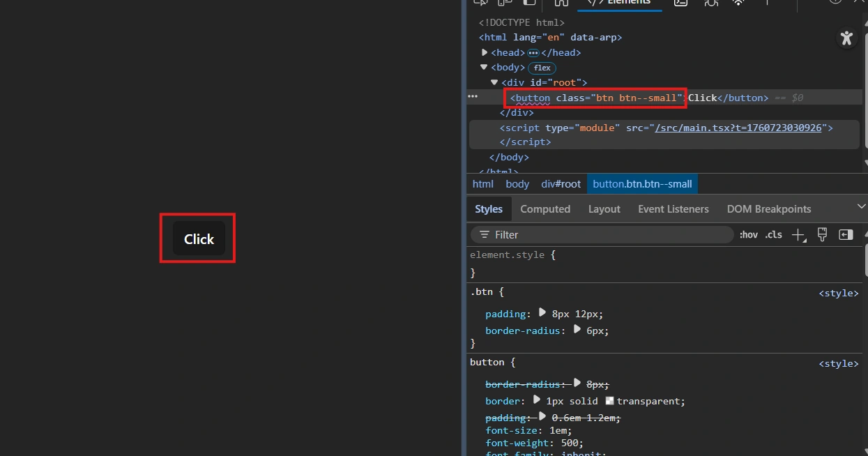Select the closing </body> tag row
Image resolution: width=868 pixels, height=456 pixels.
coord(509,158)
